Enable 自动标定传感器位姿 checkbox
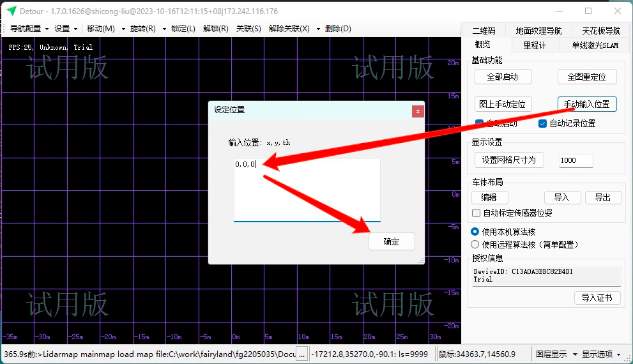633x364 pixels. tap(476, 213)
